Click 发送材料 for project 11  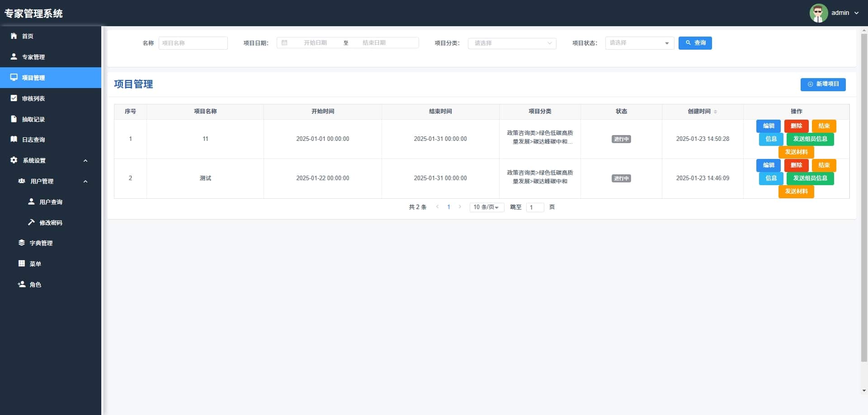tap(796, 152)
